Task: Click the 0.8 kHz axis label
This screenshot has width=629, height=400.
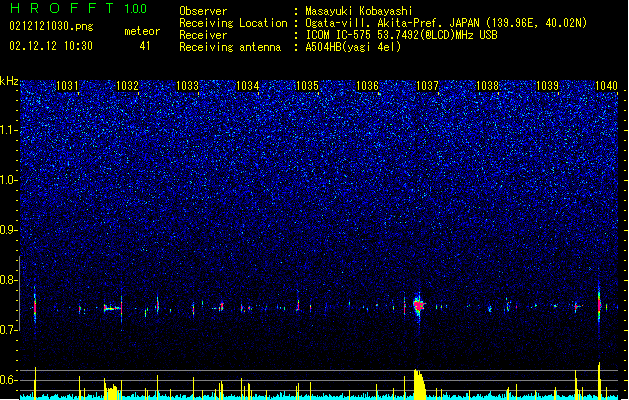Action: coord(9,280)
